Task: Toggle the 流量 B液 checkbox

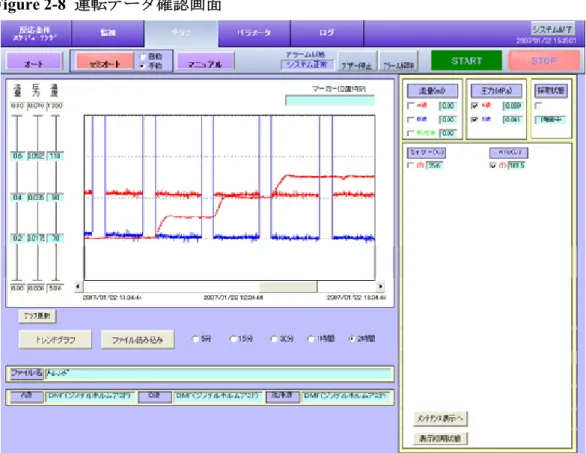Action: tap(411, 120)
